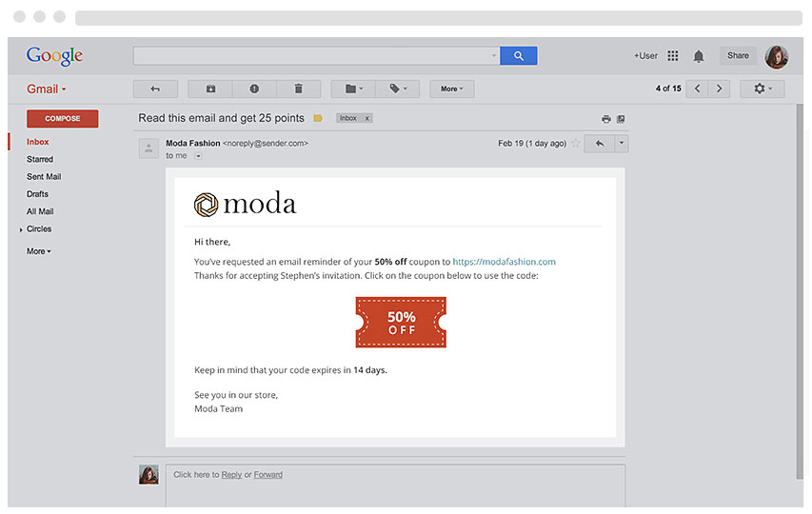
Task: Click the browser address bar
Action: 439,18
